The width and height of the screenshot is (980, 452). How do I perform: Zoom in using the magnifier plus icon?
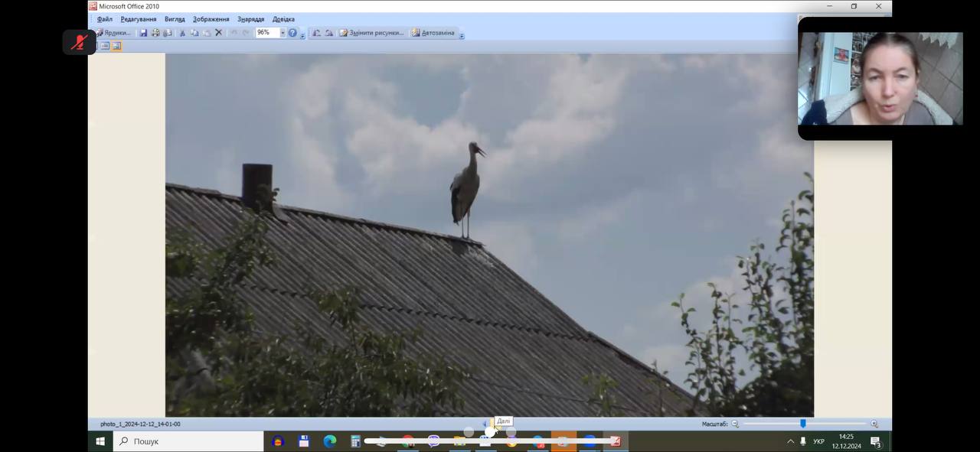tap(874, 424)
